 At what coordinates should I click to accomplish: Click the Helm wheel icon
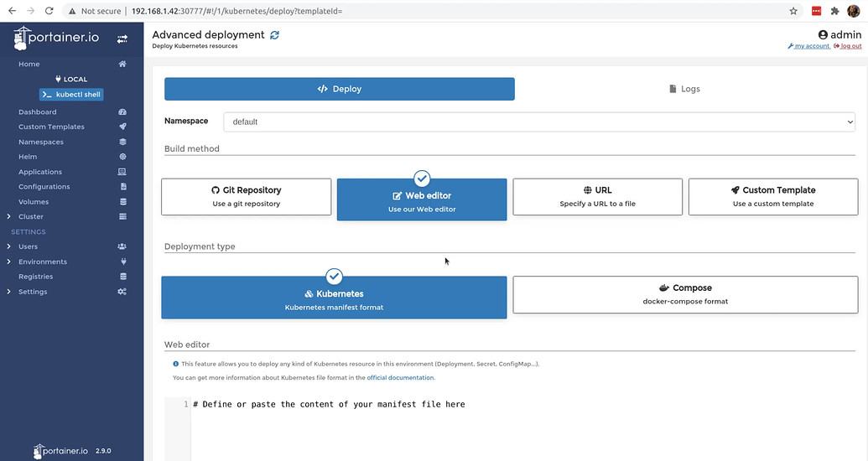tap(122, 157)
